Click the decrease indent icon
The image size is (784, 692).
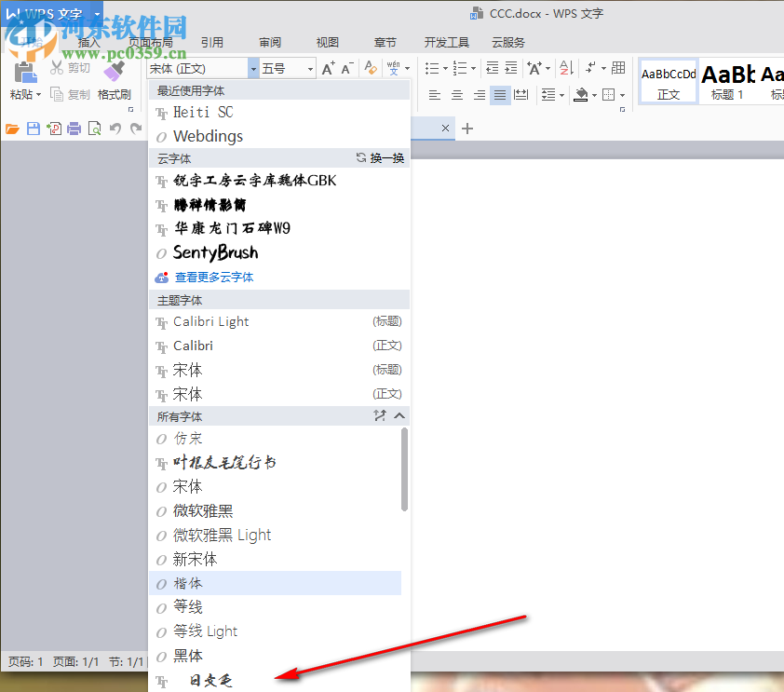pos(492,67)
